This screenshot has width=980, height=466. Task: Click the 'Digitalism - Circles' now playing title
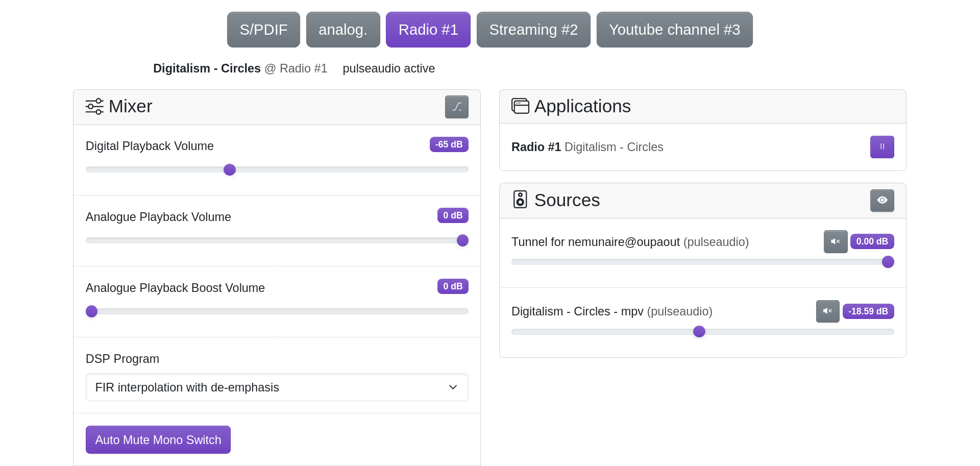click(207, 68)
